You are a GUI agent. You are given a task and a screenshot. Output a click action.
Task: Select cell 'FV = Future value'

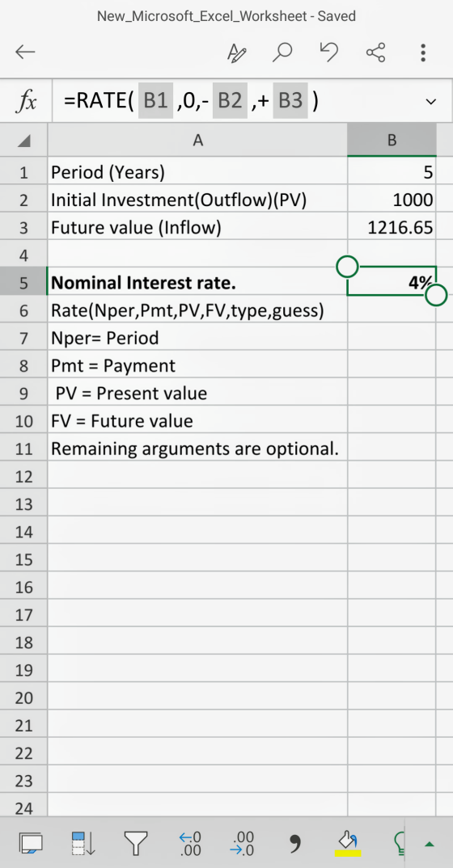pos(197,421)
